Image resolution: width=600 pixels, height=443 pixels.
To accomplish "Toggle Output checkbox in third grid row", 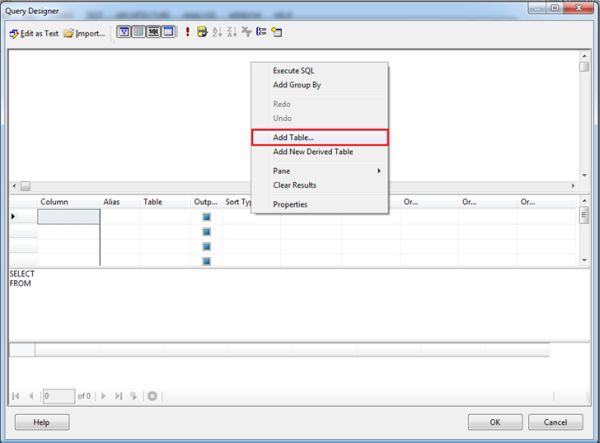I will (x=207, y=247).
